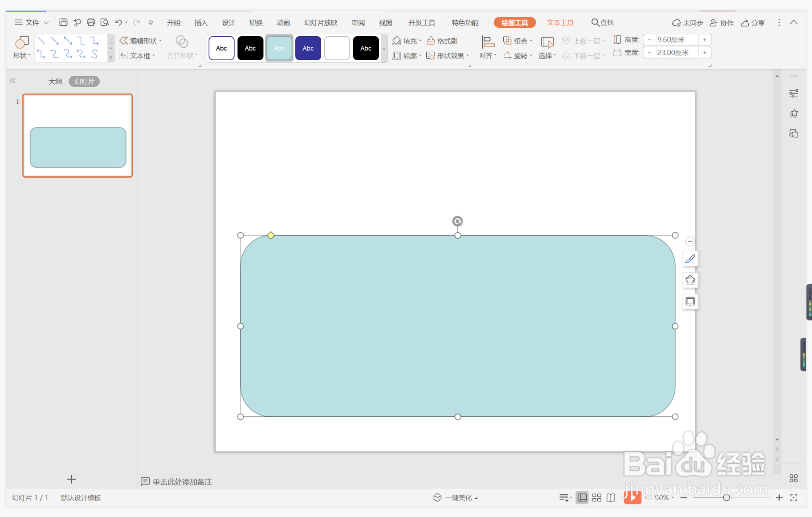Viewport: 812px width, 517px height.
Task: Open the Insert (插入) ribbon tab
Action: tap(201, 23)
